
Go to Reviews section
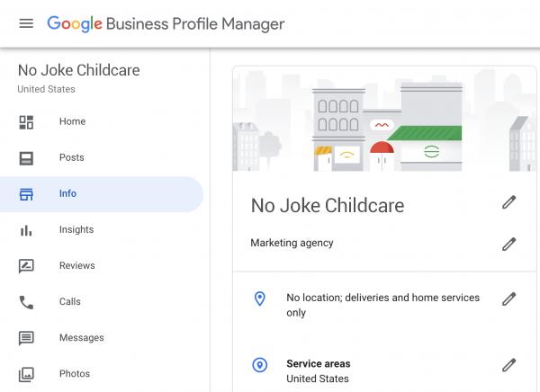[77, 265]
